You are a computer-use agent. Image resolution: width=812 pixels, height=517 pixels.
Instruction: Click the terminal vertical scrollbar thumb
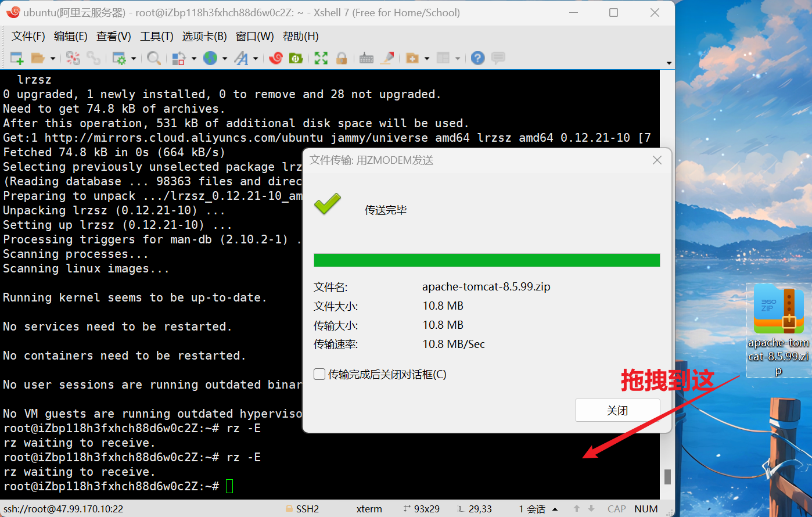click(667, 476)
